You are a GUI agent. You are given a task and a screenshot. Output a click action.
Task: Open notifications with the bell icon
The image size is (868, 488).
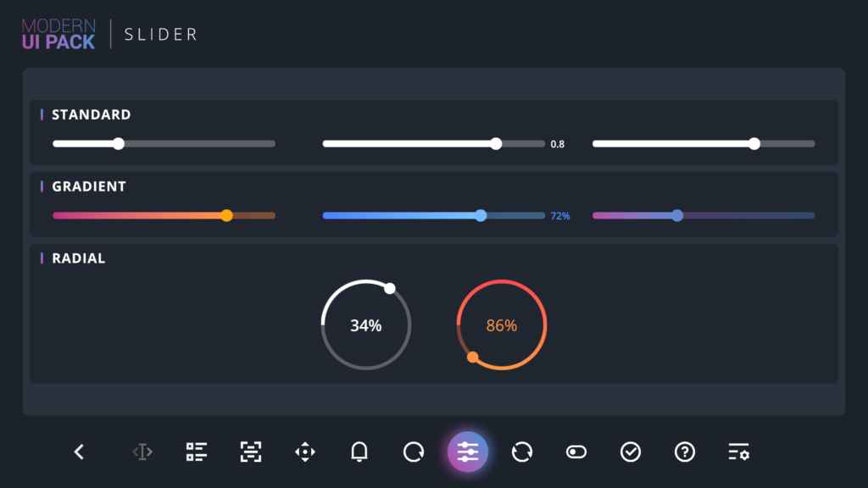[x=359, y=452]
